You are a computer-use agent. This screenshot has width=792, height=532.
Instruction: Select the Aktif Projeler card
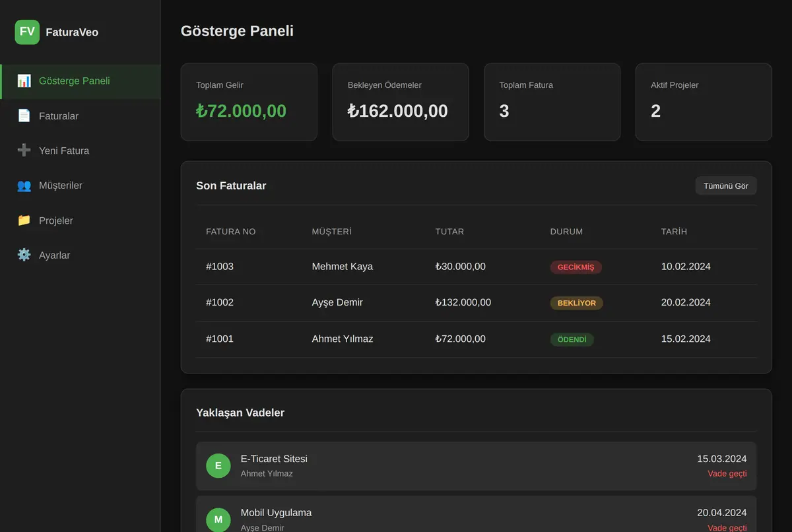(x=704, y=102)
